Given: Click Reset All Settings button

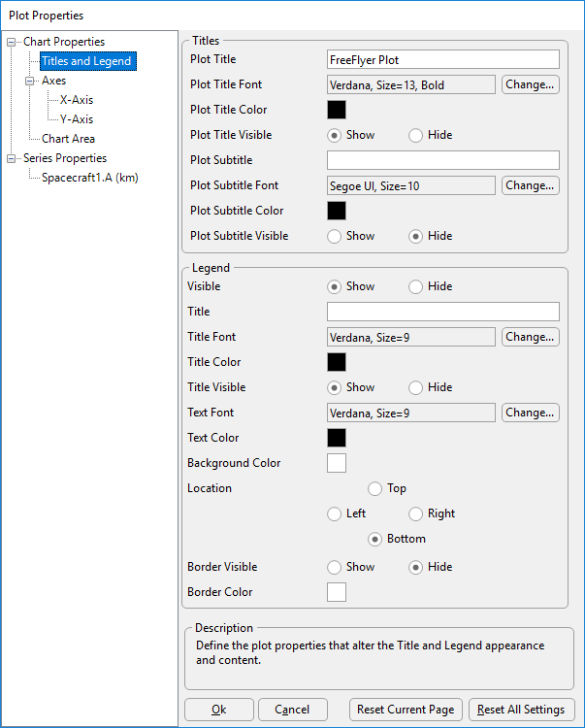Looking at the screenshot, I should (x=521, y=710).
